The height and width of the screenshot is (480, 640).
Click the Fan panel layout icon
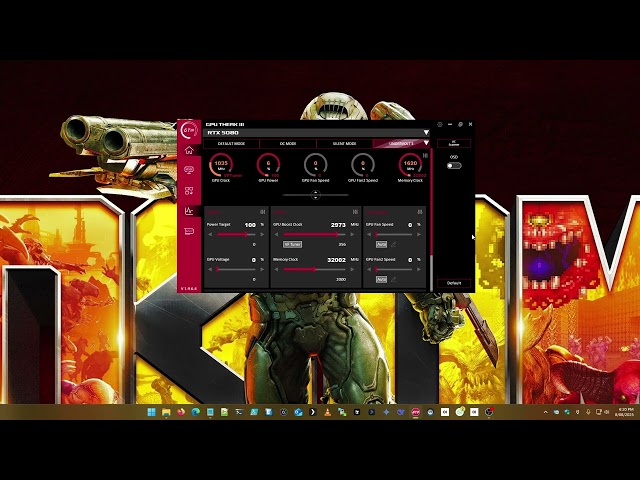[420, 212]
